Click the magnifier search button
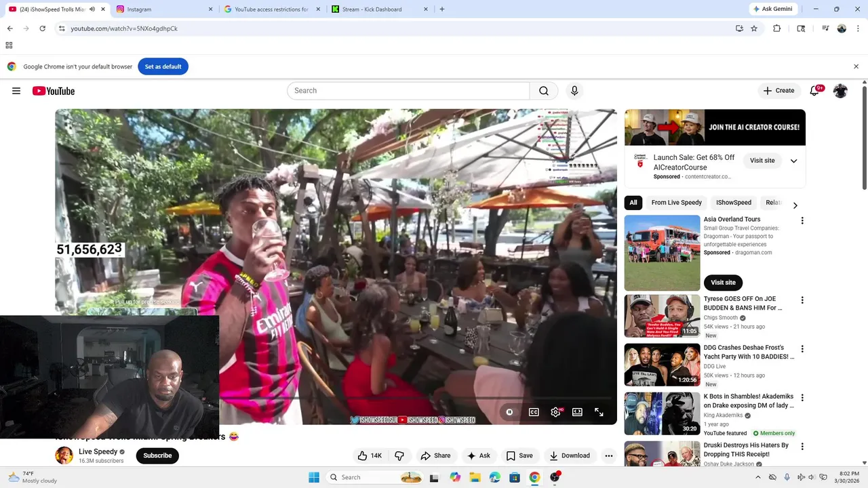This screenshot has width=868, height=488. (544, 91)
